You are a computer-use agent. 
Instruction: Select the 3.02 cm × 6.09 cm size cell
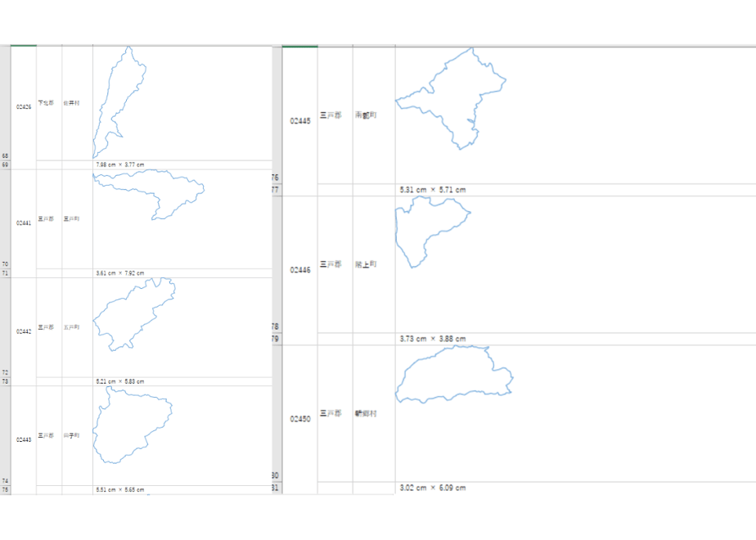tap(576, 488)
